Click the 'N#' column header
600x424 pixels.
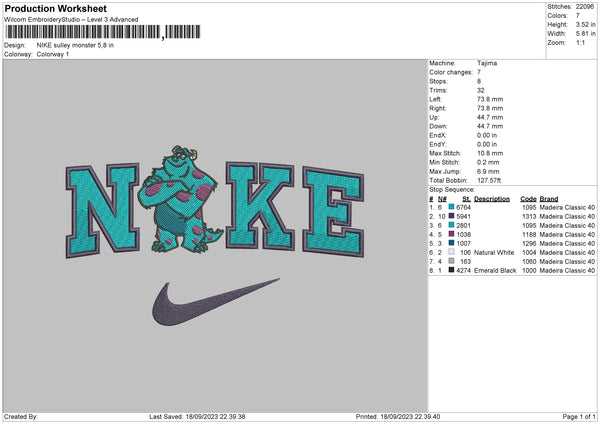tap(442, 199)
